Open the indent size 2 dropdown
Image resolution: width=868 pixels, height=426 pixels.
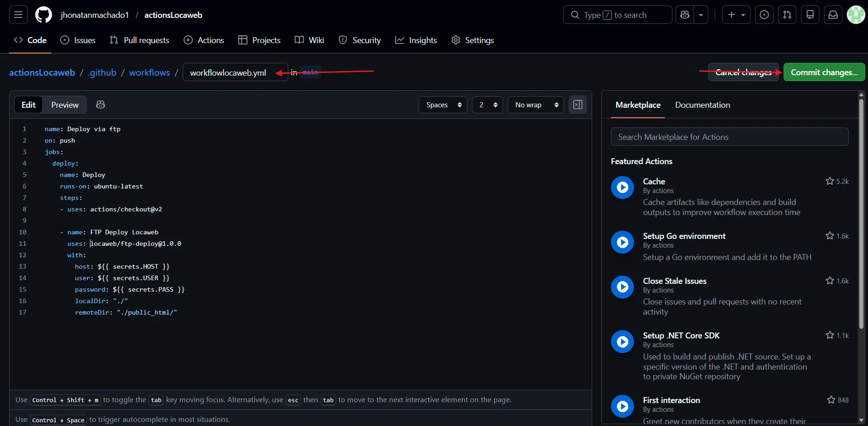pos(487,105)
